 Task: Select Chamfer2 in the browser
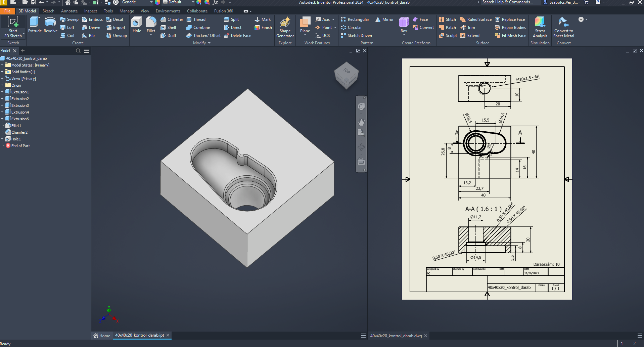point(19,132)
